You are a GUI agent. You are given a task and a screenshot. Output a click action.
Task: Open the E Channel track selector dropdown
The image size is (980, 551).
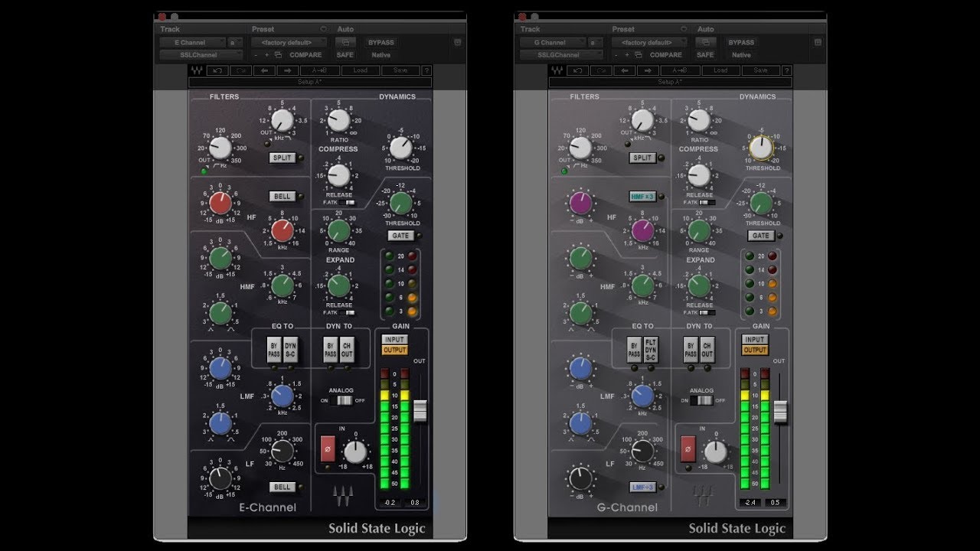point(192,43)
